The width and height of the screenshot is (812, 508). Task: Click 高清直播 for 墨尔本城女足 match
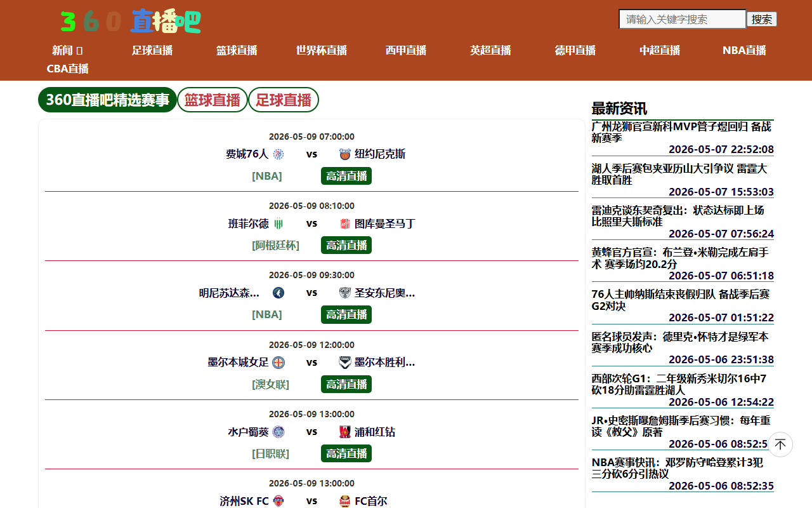[346, 384]
